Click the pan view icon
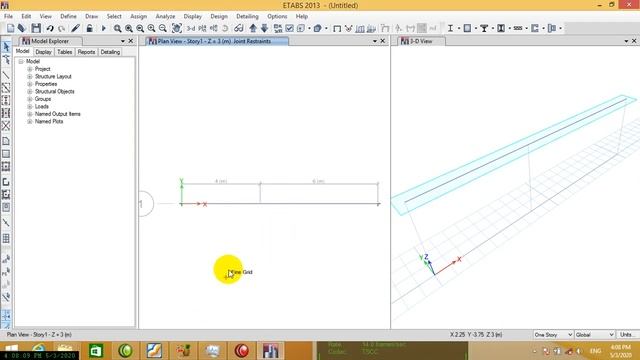Viewport: 640px width, 360px height. 177,28
